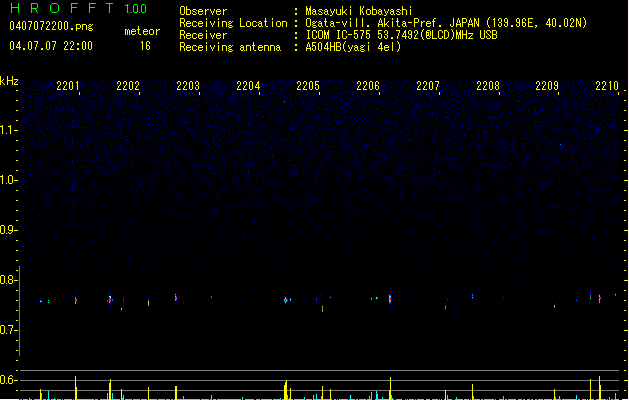Click the A504HB(yagi 4el) antenna text
Screen dimensions: 629x400
click(x=353, y=47)
